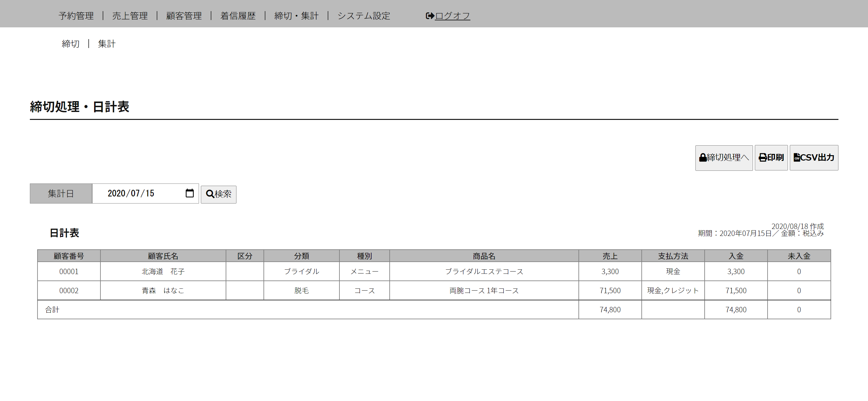The image size is (868, 401).
Task: Click 2020/08/18 作成 creation date text
Action: coord(797,226)
